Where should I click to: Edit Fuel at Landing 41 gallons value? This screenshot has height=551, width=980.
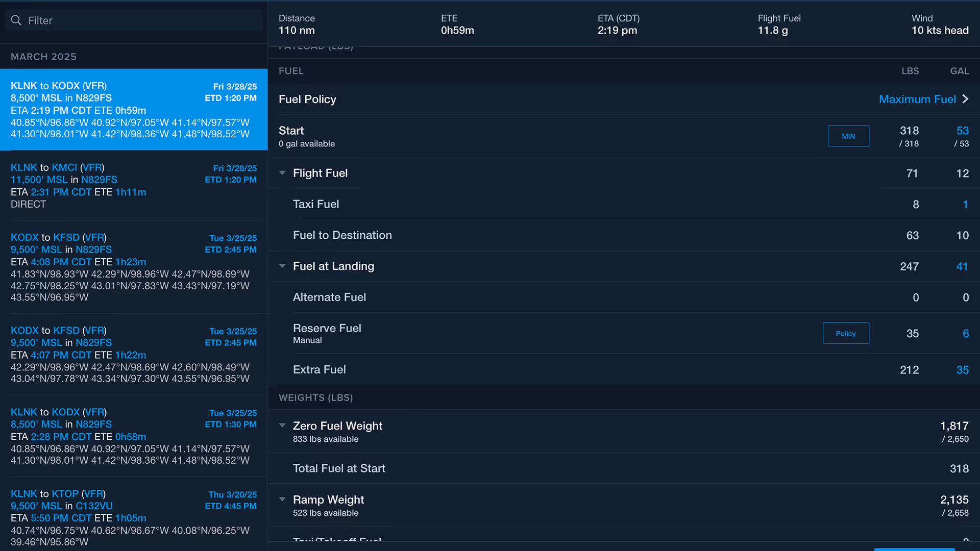click(962, 266)
